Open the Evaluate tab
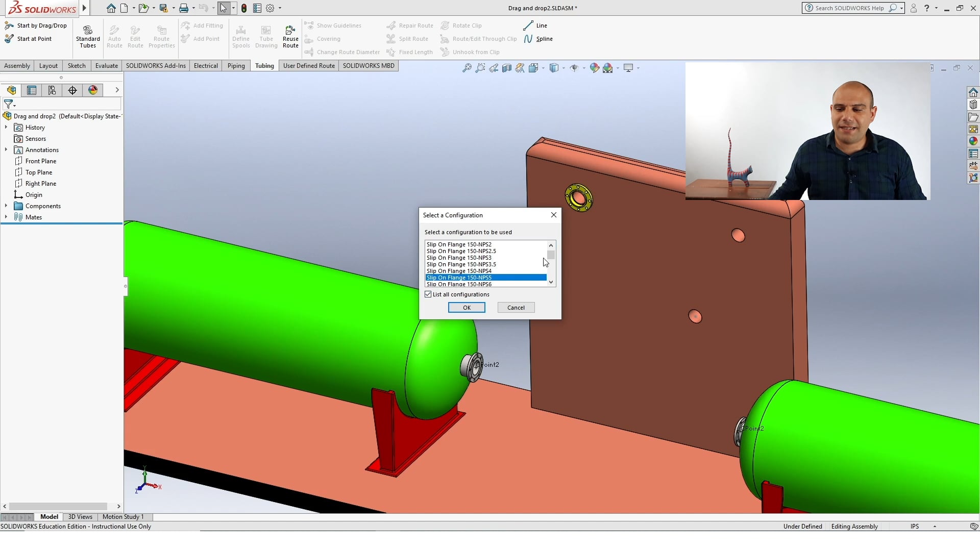Viewport: 980px width, 551px height. [106, 66]
